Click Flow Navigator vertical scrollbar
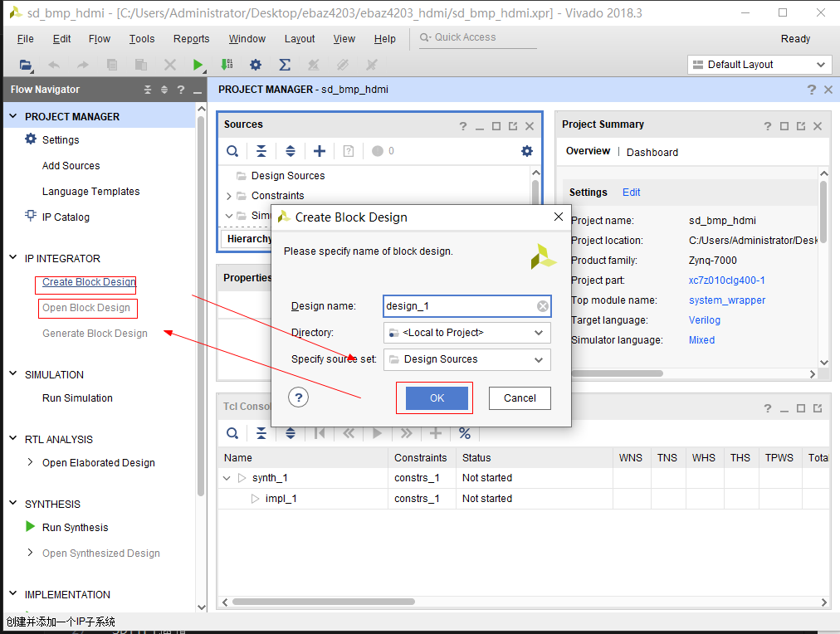 click(x=201, y=305)
